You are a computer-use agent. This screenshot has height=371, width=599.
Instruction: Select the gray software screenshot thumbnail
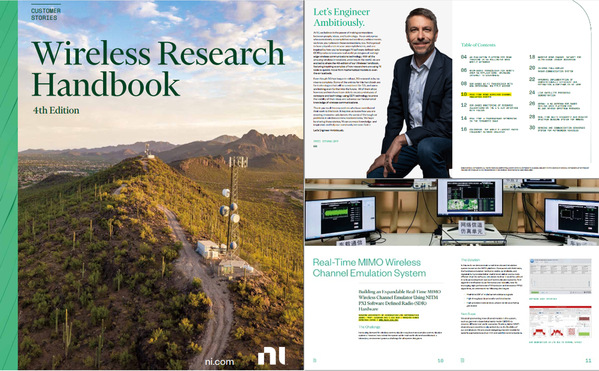560,276
